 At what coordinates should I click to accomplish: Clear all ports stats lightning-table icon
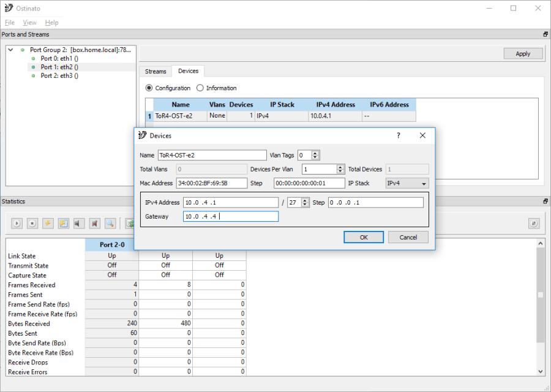click(64, 223)
